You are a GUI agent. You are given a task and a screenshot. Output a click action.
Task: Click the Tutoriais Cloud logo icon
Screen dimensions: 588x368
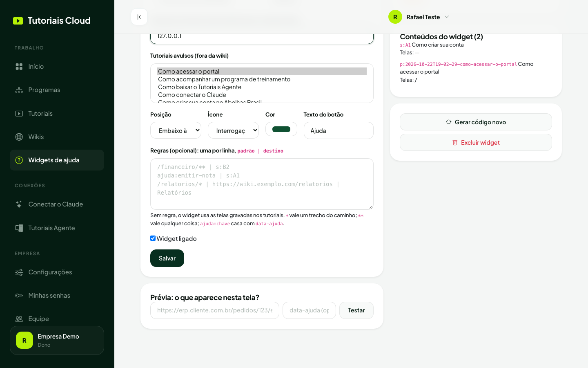tap(18, 21)
